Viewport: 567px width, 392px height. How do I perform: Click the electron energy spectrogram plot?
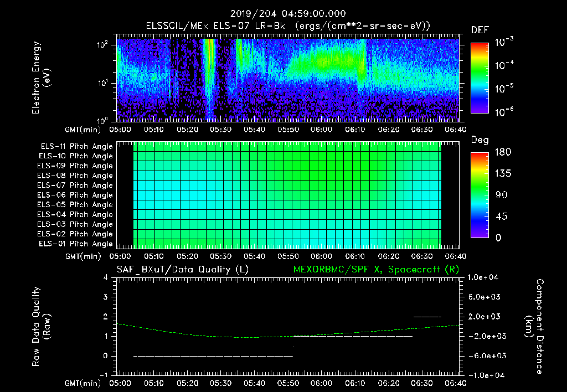pyautogui.click(x=288, y=78)
